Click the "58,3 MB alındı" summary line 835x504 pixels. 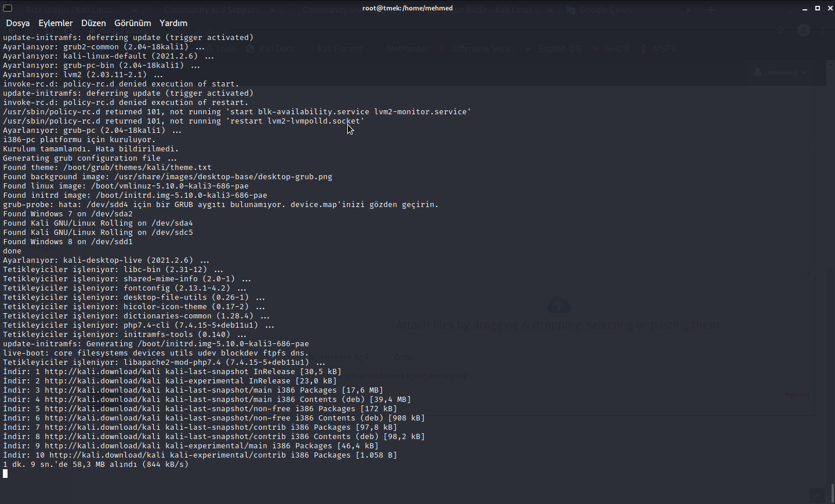point(96,465)
